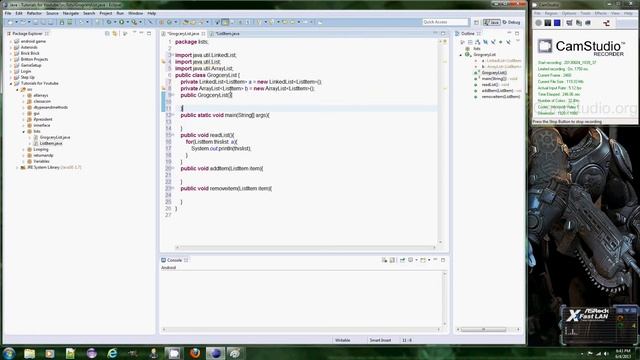Toggle Link with Editor in Package Explorer
This screenshot has height=360, width=640.
point(115,33)
